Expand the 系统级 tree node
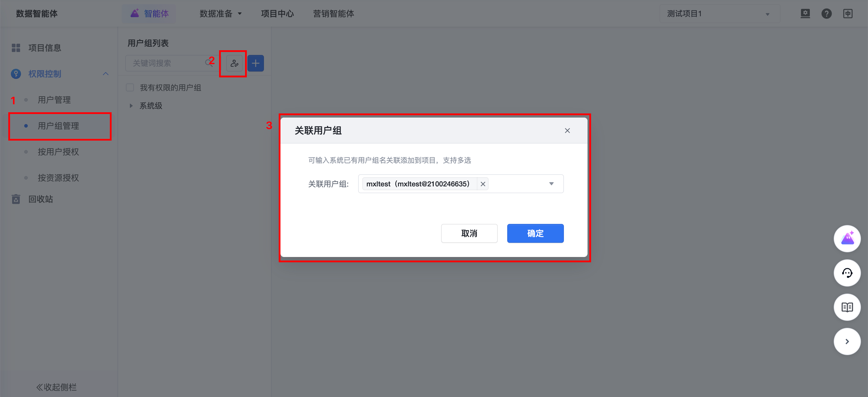 point(131,106)
